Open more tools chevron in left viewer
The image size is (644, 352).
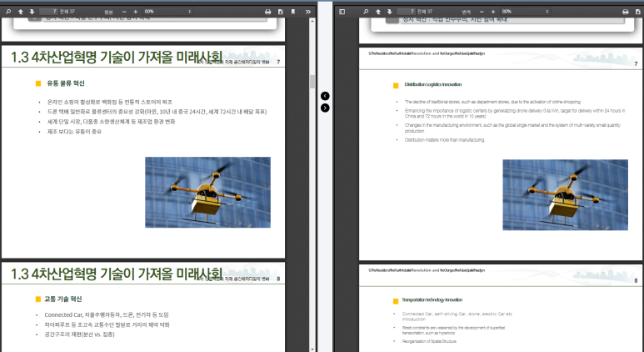[308, 12]
